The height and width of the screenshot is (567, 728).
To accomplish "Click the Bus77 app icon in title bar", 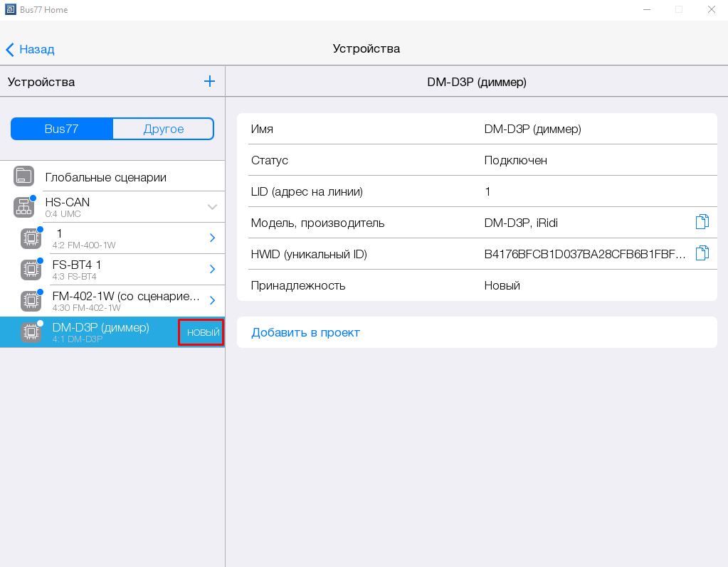I will click(x=11, y=10).
